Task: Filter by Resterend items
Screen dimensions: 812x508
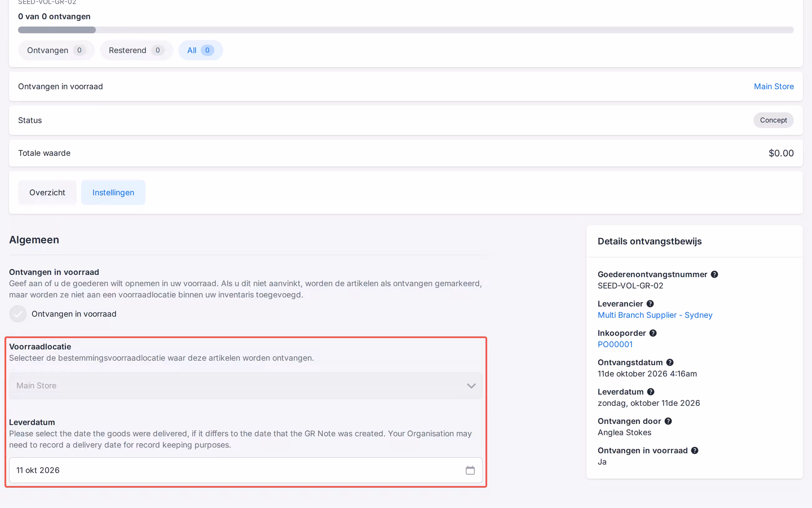Action: tap(136, 50)
